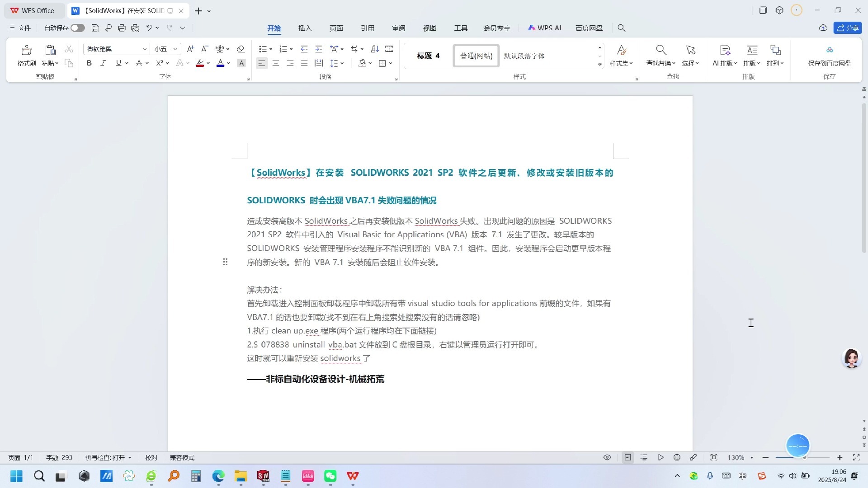
Task: Open the font name dropdown
Action: [145, 49]
